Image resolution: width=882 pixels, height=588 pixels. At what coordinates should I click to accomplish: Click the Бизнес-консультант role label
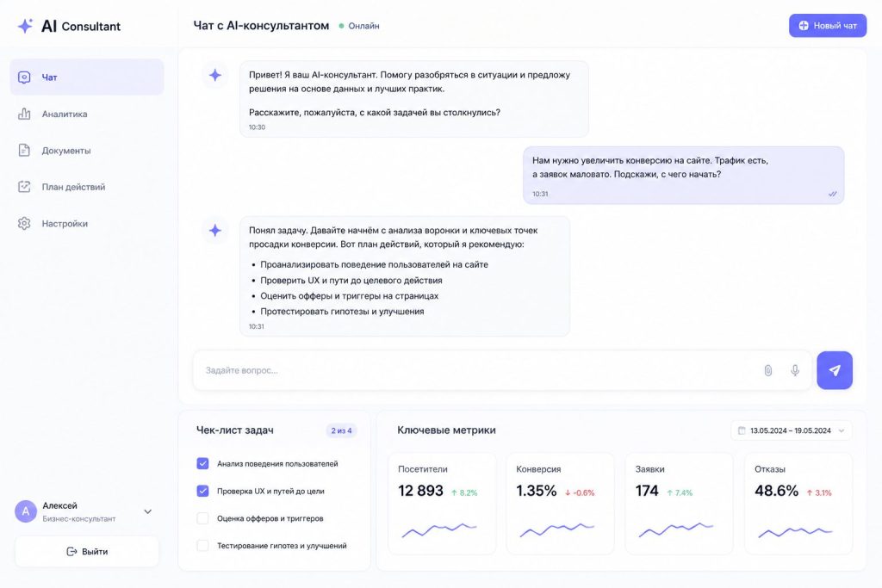point(78,518)
